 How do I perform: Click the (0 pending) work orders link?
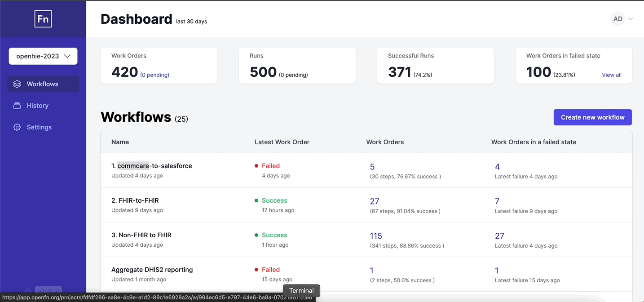pos(154,75)
